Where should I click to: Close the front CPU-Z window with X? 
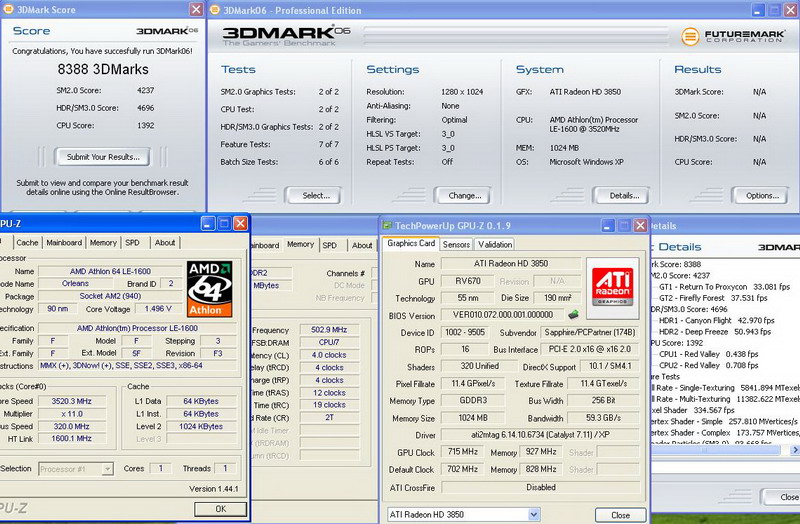(x=240, y=223)
